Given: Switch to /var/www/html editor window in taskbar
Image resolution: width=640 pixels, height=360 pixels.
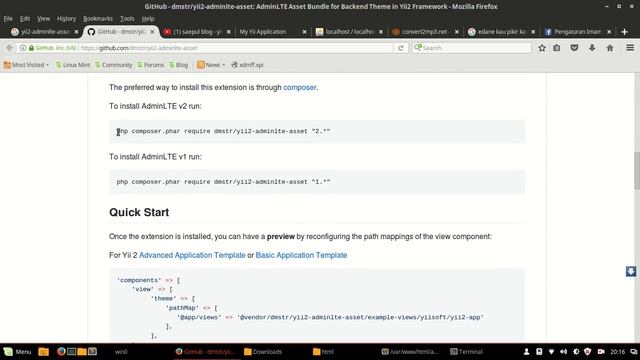Looking at the screenshot, I should point(410,351).
